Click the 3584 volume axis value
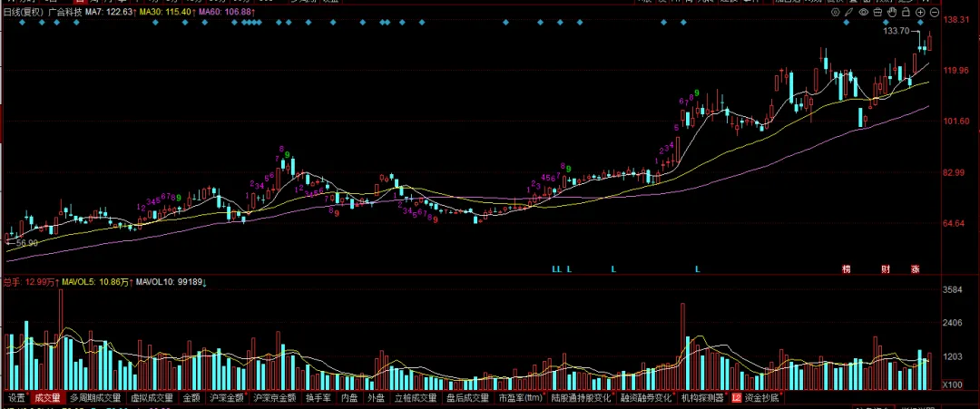 [x=953, y=289]
